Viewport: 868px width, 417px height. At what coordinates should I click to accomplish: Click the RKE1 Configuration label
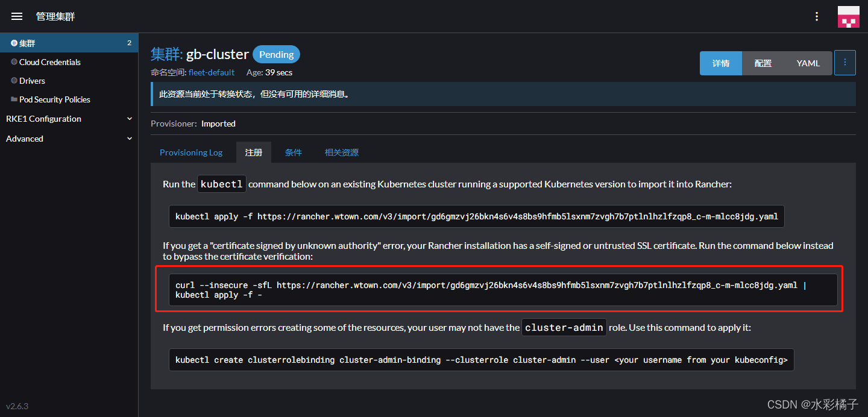click(43, 119)
